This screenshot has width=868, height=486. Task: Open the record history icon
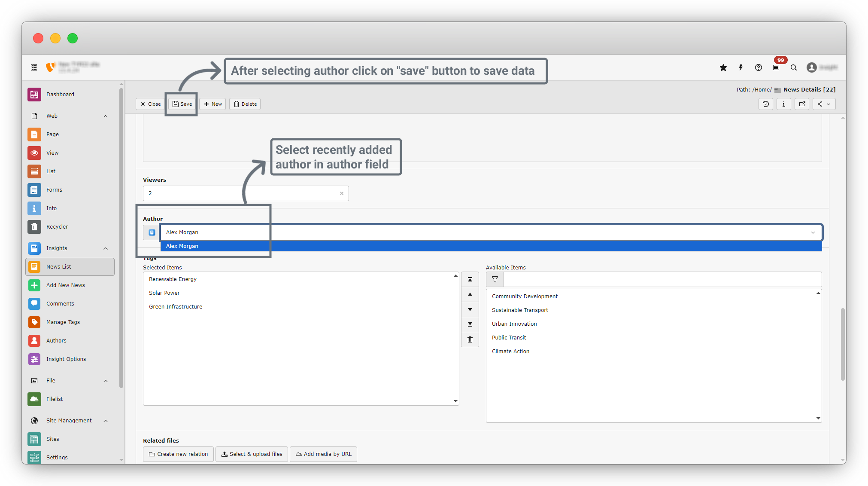point(766,104)
